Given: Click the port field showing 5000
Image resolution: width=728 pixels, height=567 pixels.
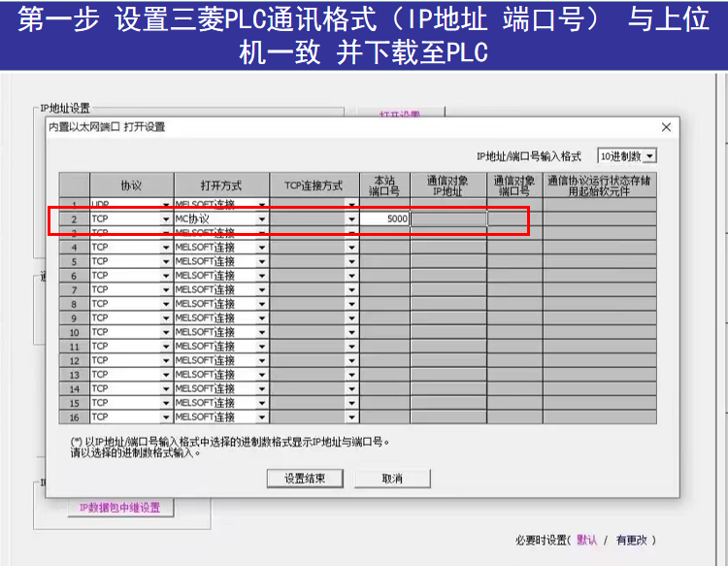Looking at the screenshot, I should 385,218.
